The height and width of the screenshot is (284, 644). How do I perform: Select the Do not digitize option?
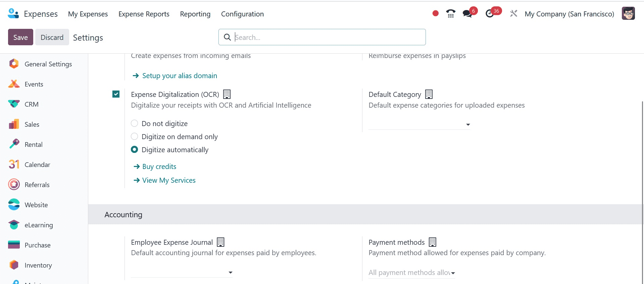pyautogui.click(x=134, y=123)
